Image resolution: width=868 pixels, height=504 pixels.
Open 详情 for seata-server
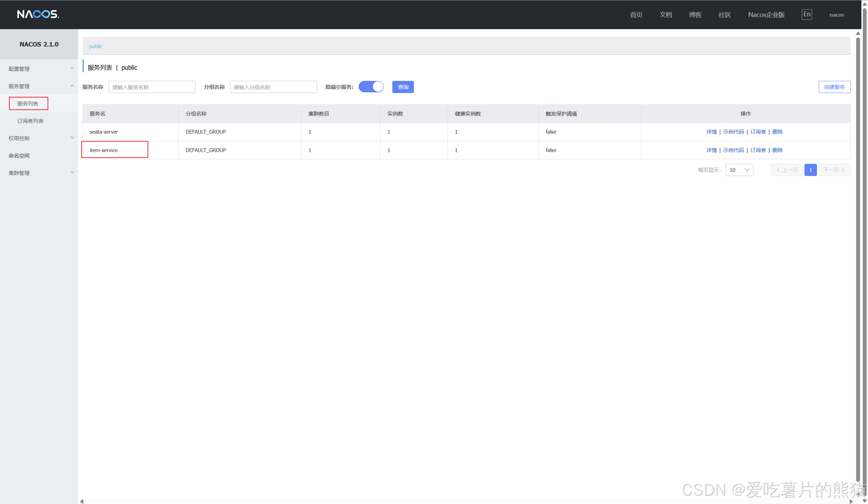click(x=711, y=132)
